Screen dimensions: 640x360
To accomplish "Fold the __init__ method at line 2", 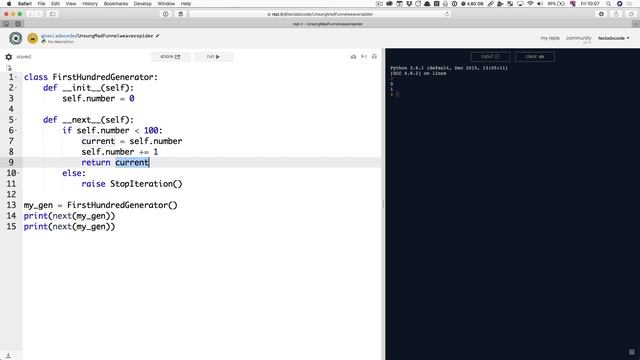I will point(16,88).
